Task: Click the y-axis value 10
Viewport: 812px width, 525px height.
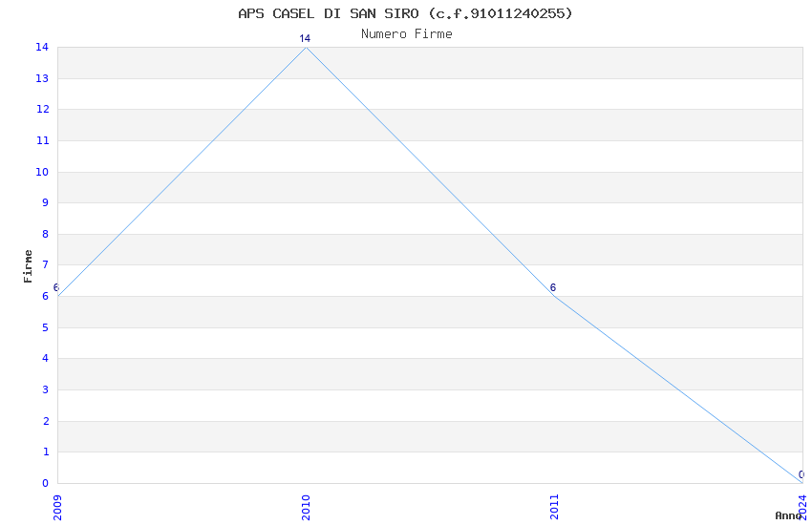Action: click(42, 172)
